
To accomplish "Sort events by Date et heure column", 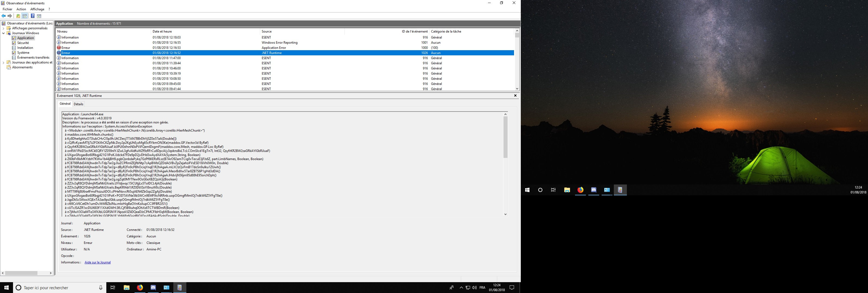I will (x=162, y=31).
